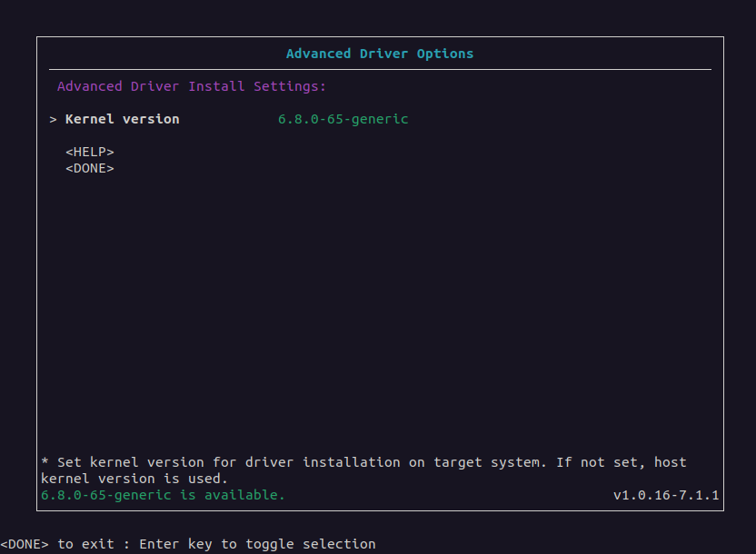756x554 pixels.
Task: Click the v1.0.16-7.1.1 version label
Action: tap(666, 495)
